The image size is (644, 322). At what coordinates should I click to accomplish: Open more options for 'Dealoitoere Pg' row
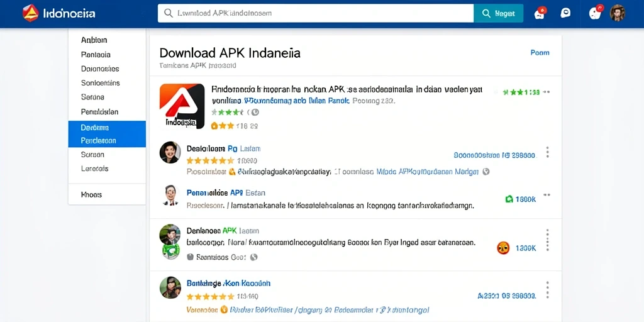[548, 152]
